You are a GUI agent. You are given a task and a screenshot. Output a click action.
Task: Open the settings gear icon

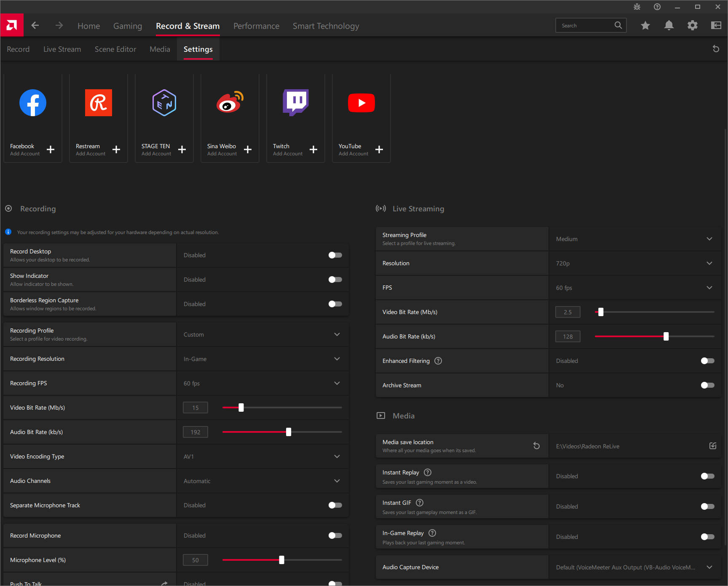pyautogui.click(x=693, y=26)
